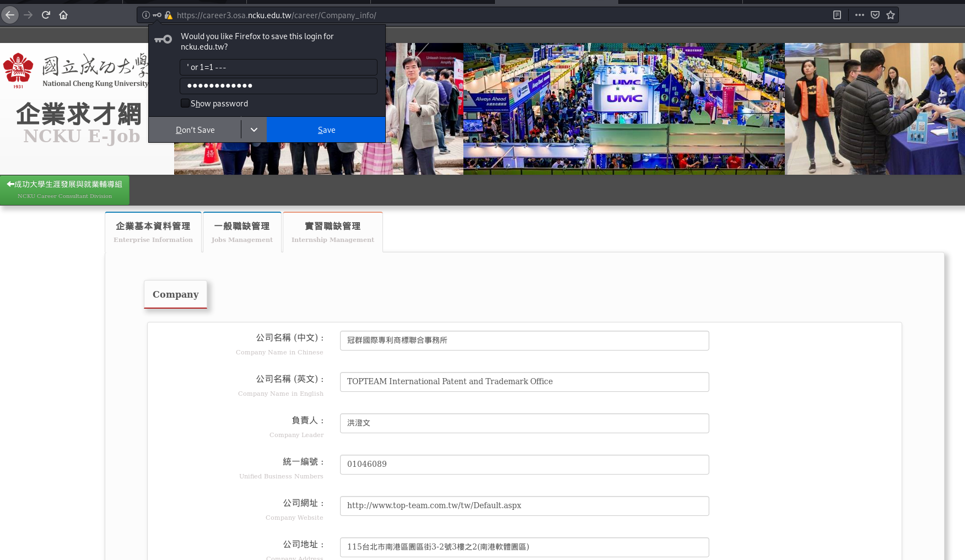The image size is (965, 560).
Task: Go to the Firefox Home page
Action: coord(63,15)
